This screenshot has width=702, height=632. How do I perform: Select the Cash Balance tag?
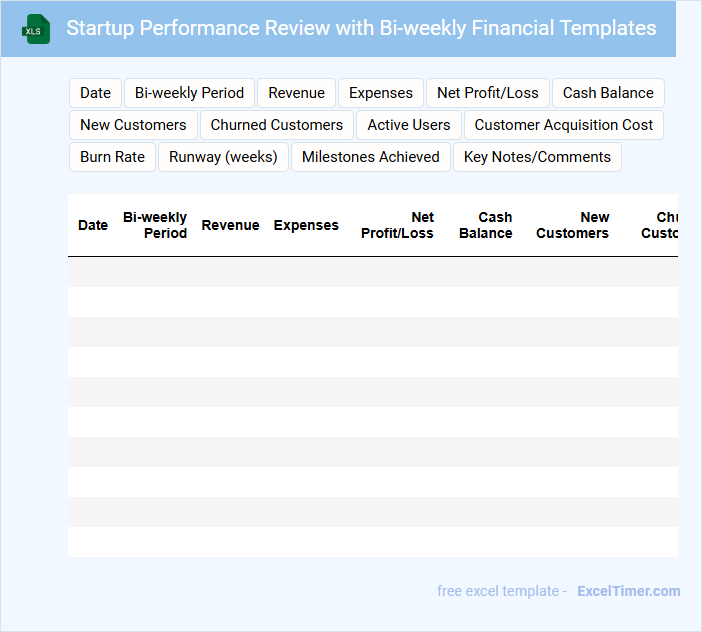[608, 93]
